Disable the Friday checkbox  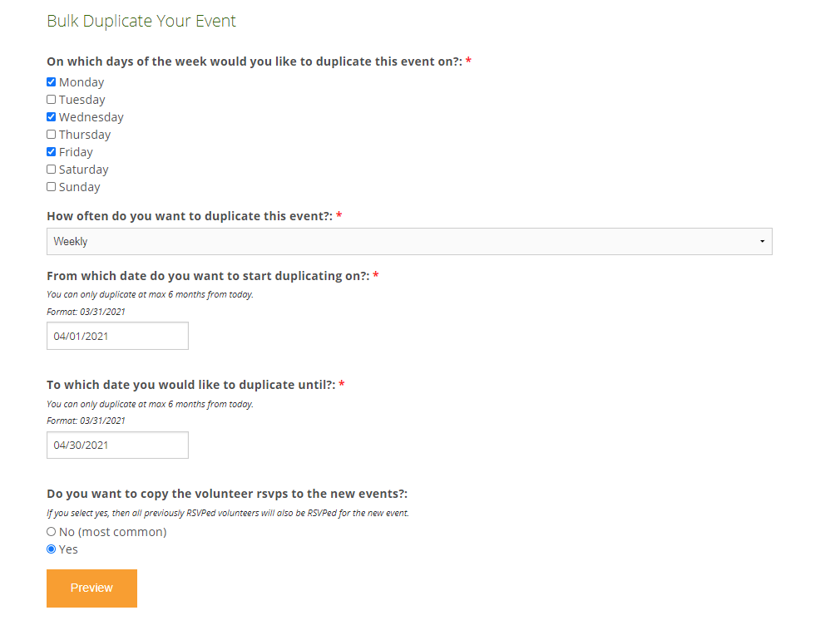(x=52, y=152)
